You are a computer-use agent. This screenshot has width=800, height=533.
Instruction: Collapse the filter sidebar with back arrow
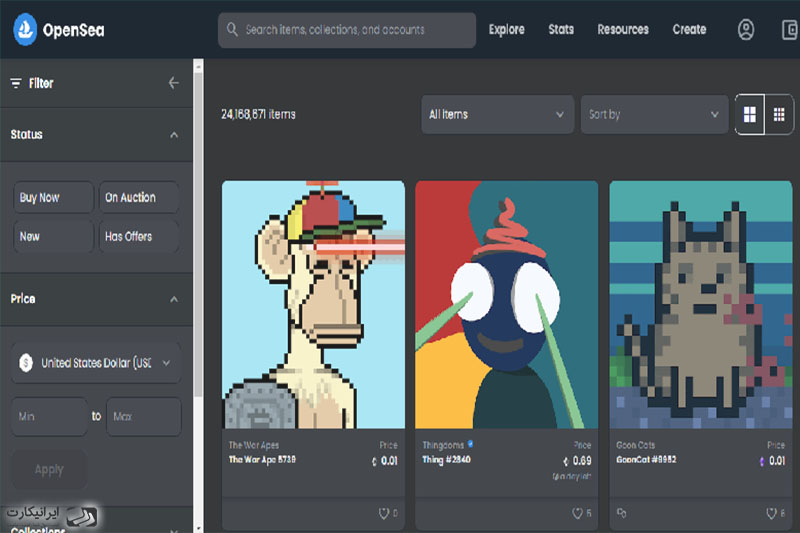(173, 83)
